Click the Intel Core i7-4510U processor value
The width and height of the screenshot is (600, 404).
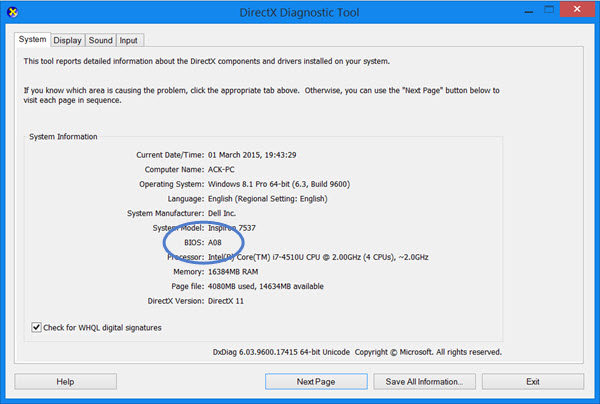tap(318, 257)
